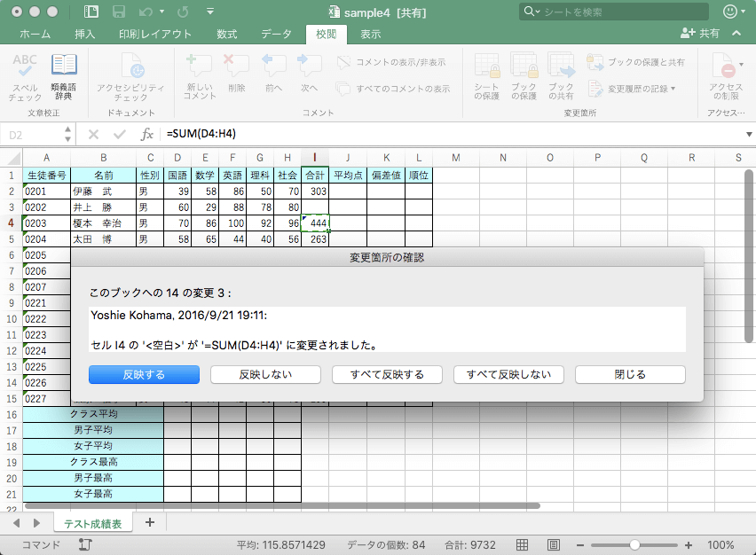
Task: Click 閉じる to close the dialog
Action: 630,374
